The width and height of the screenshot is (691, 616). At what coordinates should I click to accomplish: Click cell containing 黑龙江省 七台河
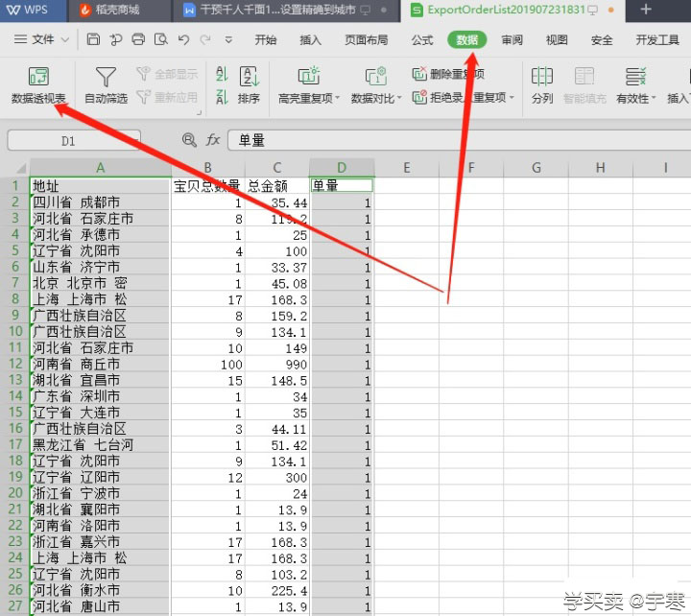point(100,444)
